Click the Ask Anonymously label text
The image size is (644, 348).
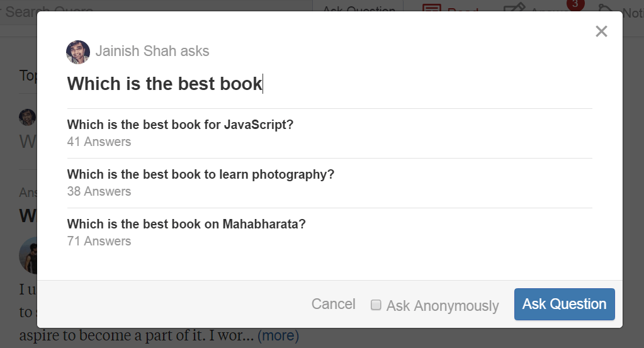coord(443,306)
